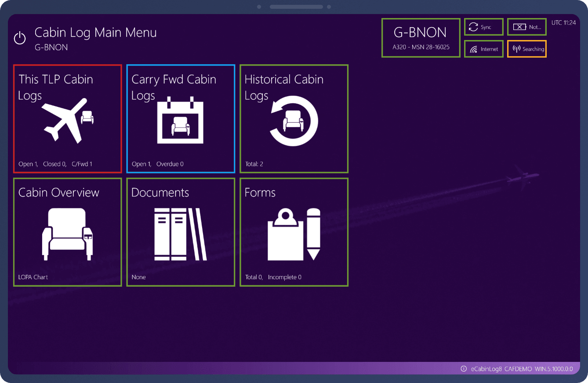Open Historical Cabin Logs title
The height and width of the screenshot is (383, 588).
click(284, 87)
